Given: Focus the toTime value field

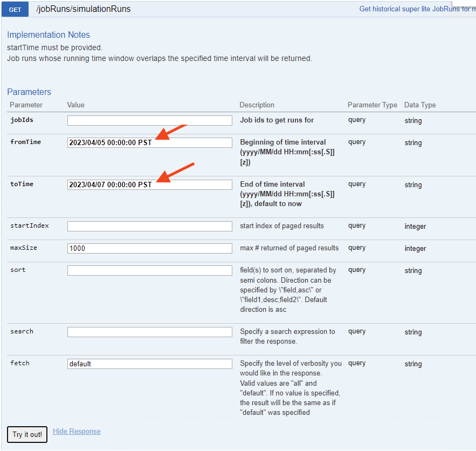Looking at the screenshot, I should [149, 184].
